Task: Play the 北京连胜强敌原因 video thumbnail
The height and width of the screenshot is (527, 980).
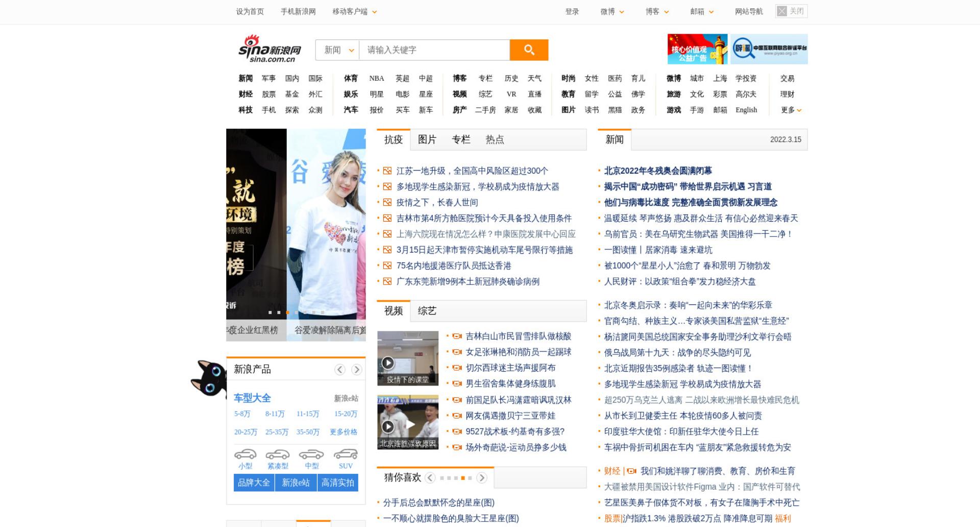Action: [x=408, y=422]
